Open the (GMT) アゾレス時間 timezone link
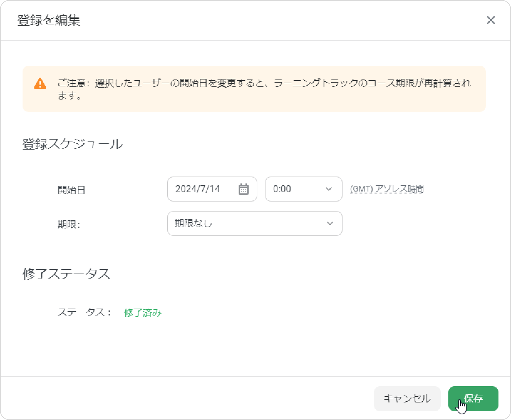This screenshot has width=511, height=420. (x=387, y=189)
